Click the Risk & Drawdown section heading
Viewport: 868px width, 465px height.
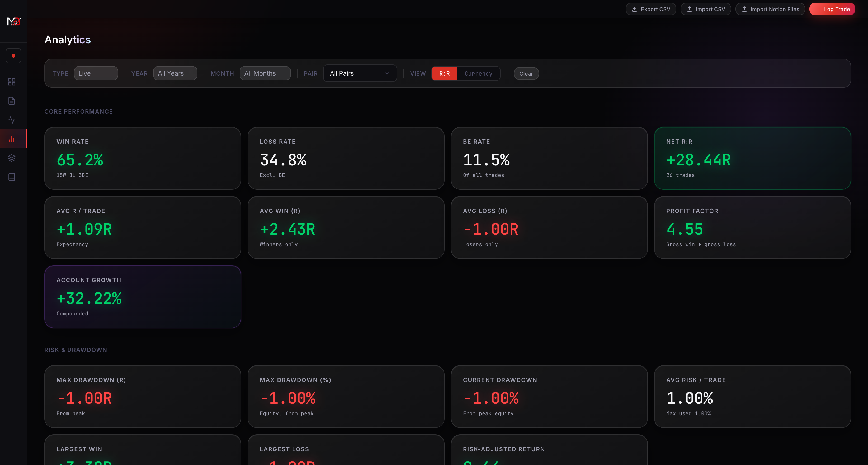76,350
